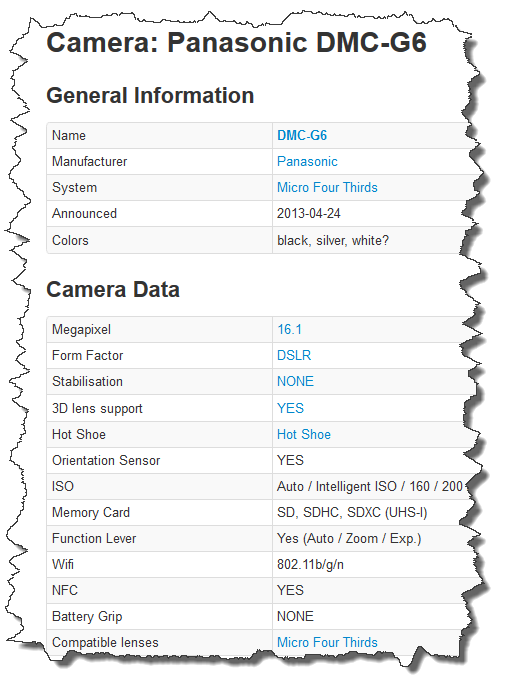Screen dimensions: 506x689
Task: Click the 16.1 megapixel link
Action: [x=289, y=329]
